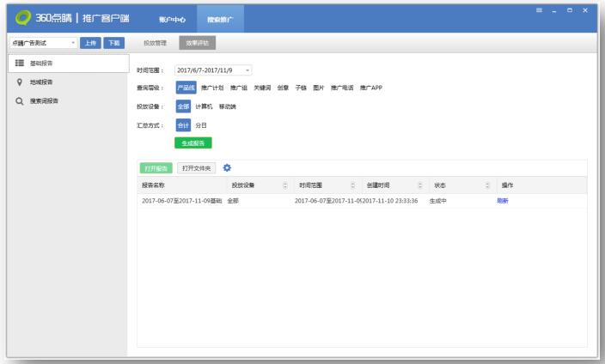The image size is (605, 364).
Task: Click sort icon on 状态 column
Action: 487,185
